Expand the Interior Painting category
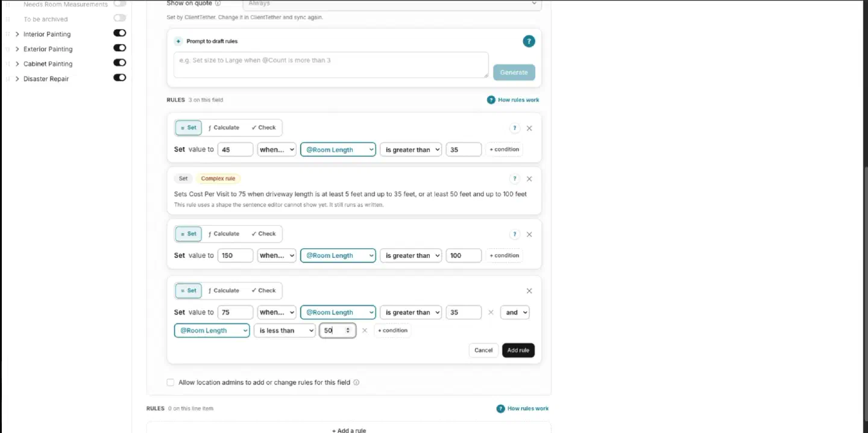The width and height of the screenshot is (868, 433). [17, 34]
